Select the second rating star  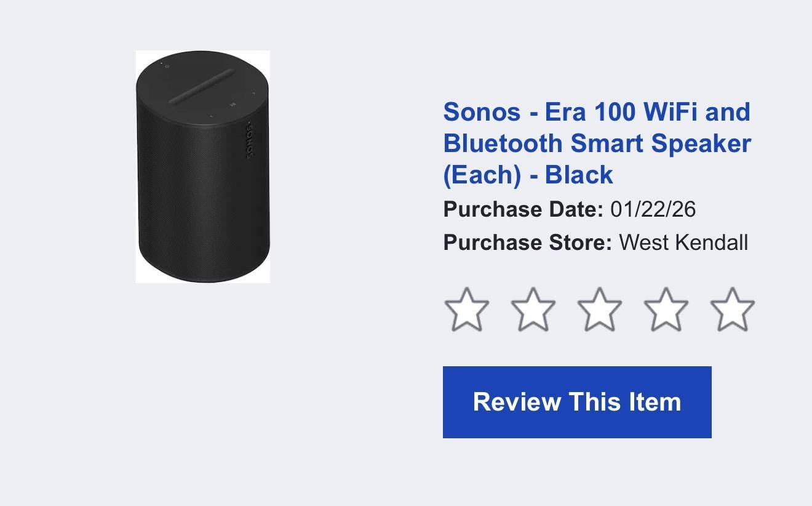[x=533, y=310]
